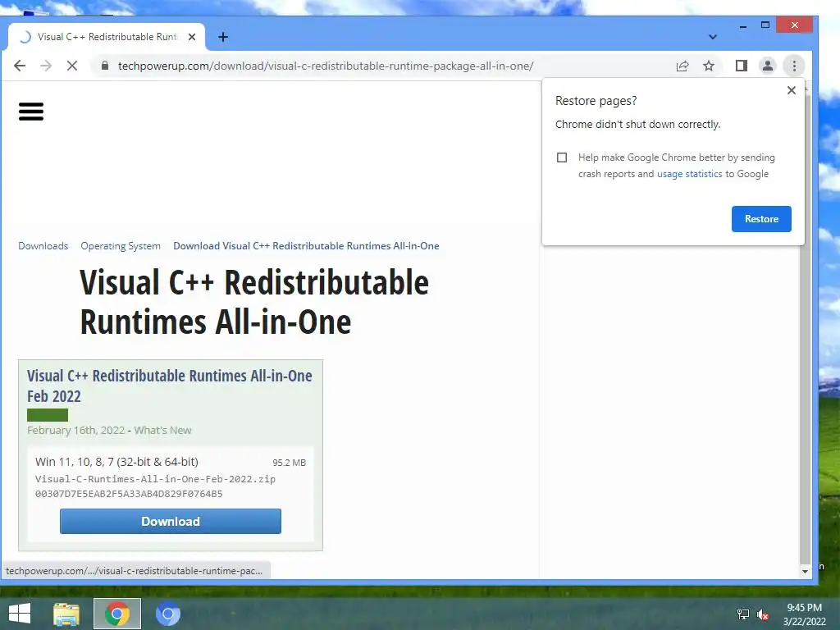Click the browser forward arrow
This screenshot has width=840, height=630.
point(46,66)
